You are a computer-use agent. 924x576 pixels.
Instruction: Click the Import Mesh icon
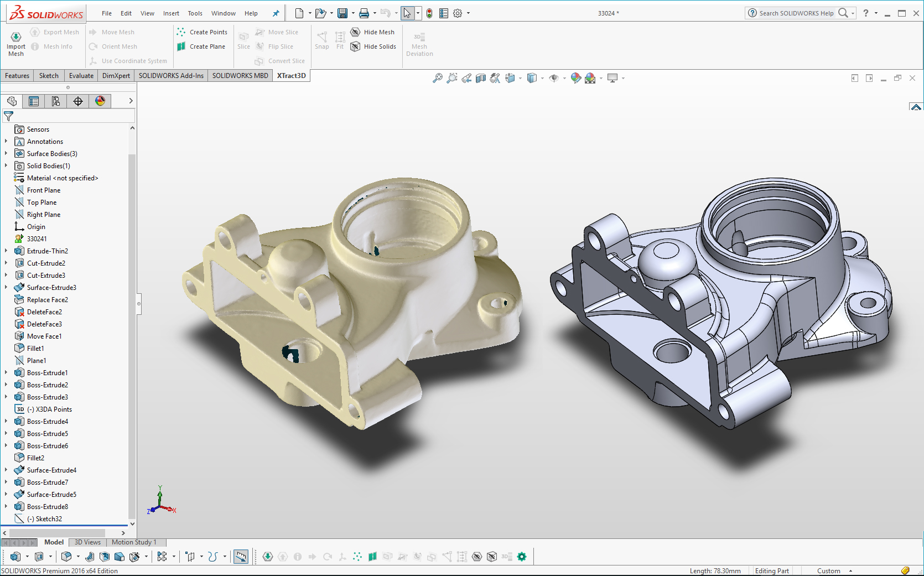[16, 37]
